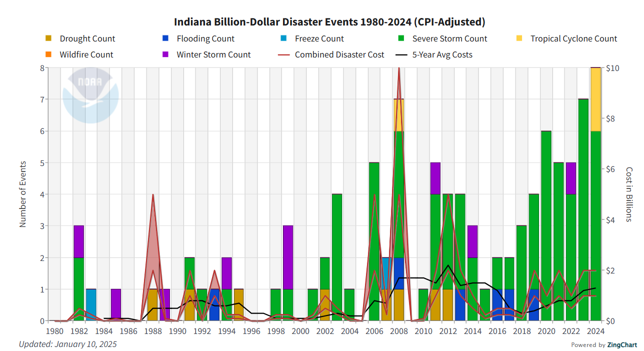
Task: Select the 2024 yellow tropical cyclone bar segment
Action: 595,99
